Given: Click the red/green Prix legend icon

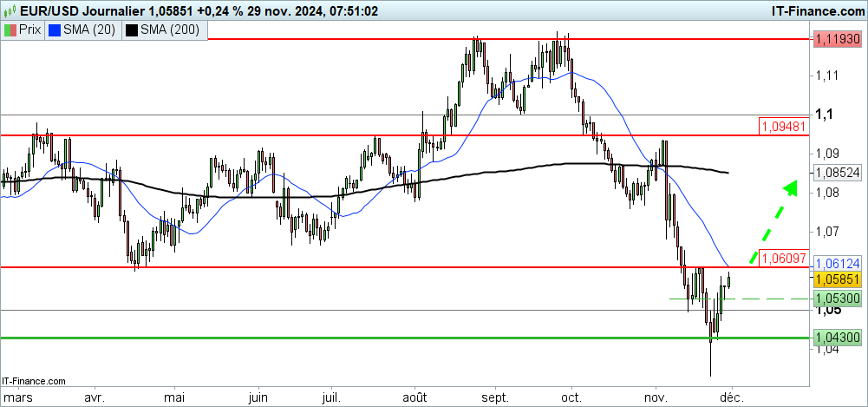Looking at the screenshot, I should pos(10,30).
